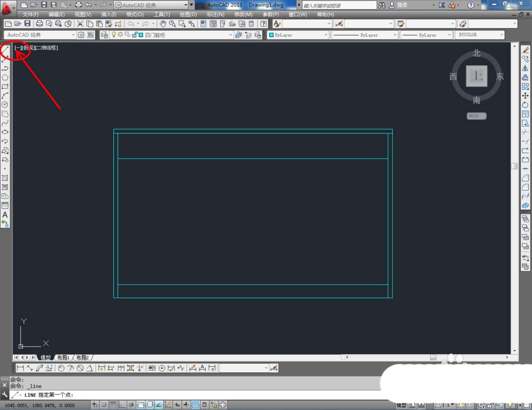The width and height of the screenshot is (532, 410).
Task: Toggle Object Snap in status bar
Action: click(x=140, y=405)
